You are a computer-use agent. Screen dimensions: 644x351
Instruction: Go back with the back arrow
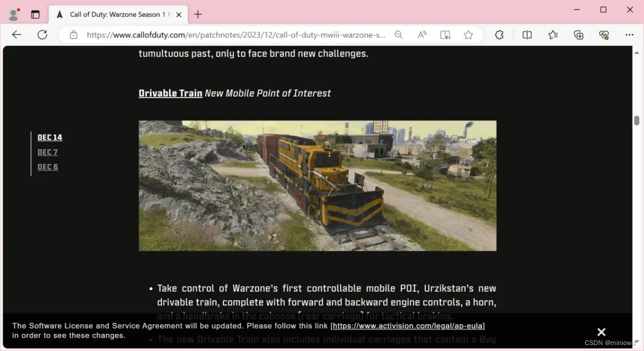[17, 35]
